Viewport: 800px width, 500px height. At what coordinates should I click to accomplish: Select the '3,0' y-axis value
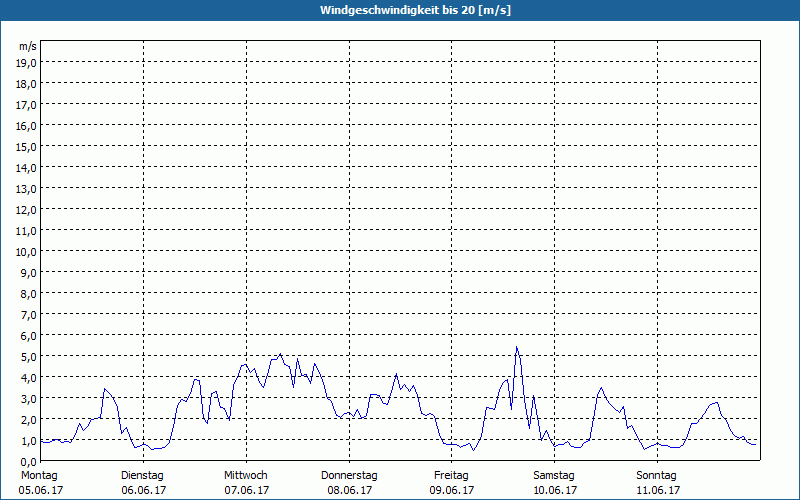pos(29,399)
